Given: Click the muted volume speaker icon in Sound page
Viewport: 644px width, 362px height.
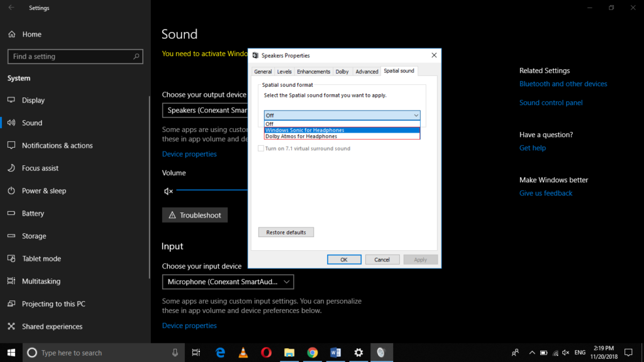Looking at the screenshot, I should [x=169, y=191].
